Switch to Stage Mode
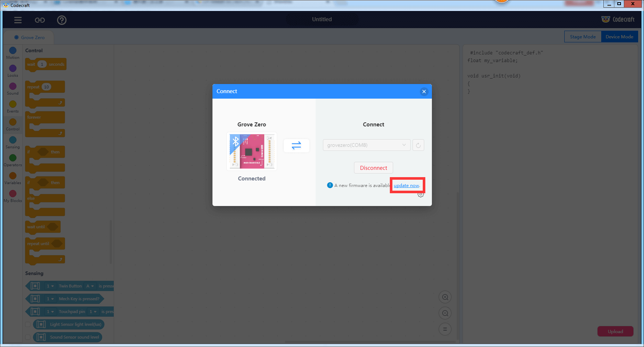The width and height of the screenshot is (644, 347). coord(583,37)
